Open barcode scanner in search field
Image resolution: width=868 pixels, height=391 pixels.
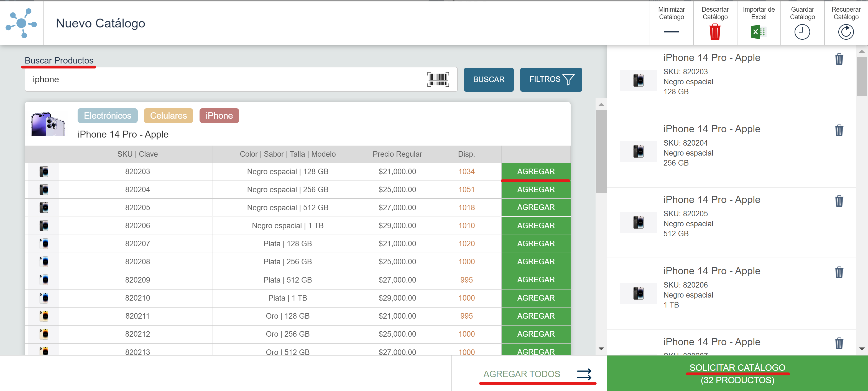pyautogui.click(x=438, y=79)
